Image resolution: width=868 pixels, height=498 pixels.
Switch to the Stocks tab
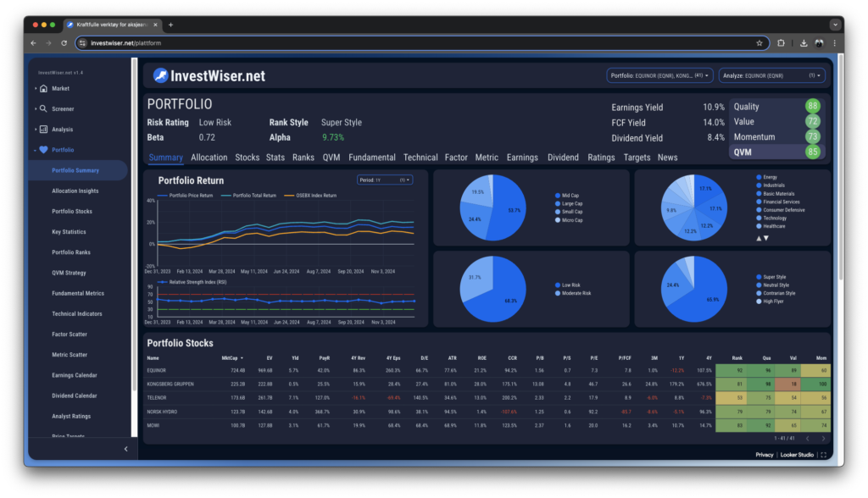coord(247,158)
